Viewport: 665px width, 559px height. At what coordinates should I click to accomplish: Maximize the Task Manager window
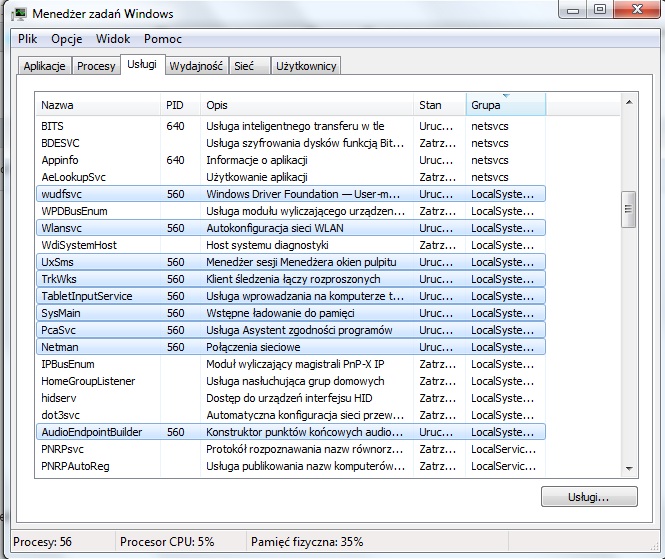pyautogui.click(x=600, y=9)
